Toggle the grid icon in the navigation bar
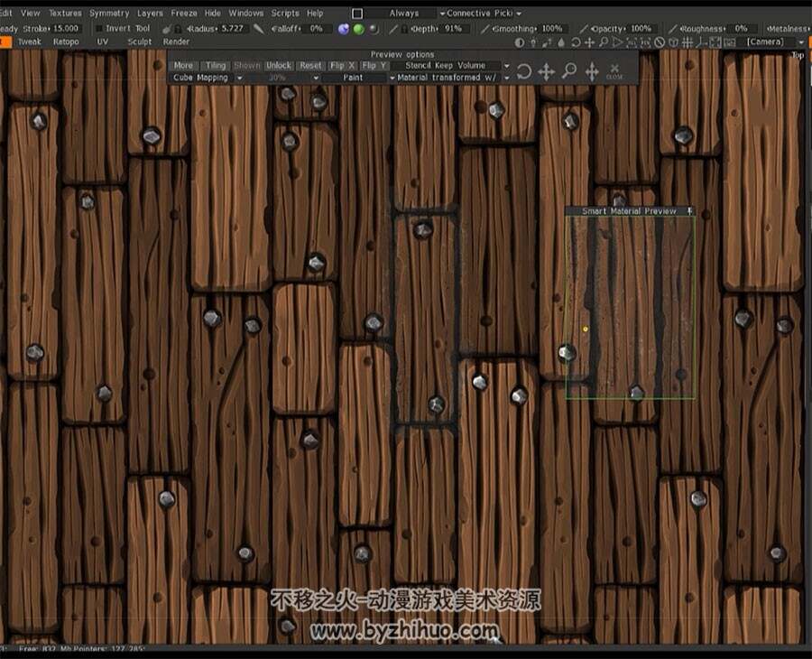Viewport: 812px width, 659px height. (687, 42)
